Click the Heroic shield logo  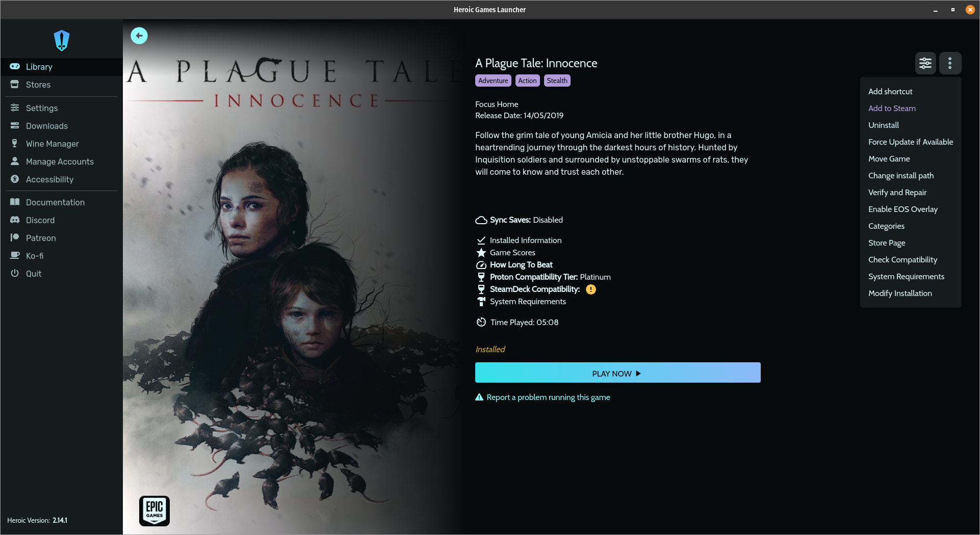62,41
